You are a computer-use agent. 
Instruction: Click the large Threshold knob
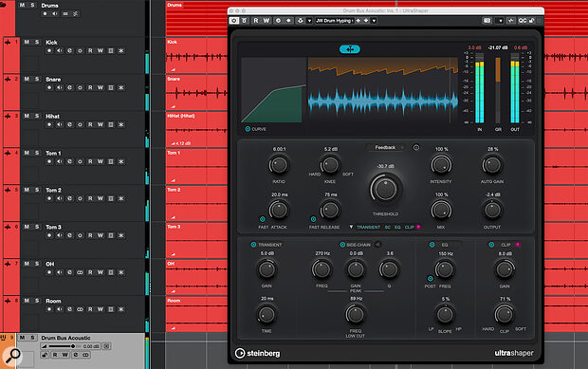point(385,189)
